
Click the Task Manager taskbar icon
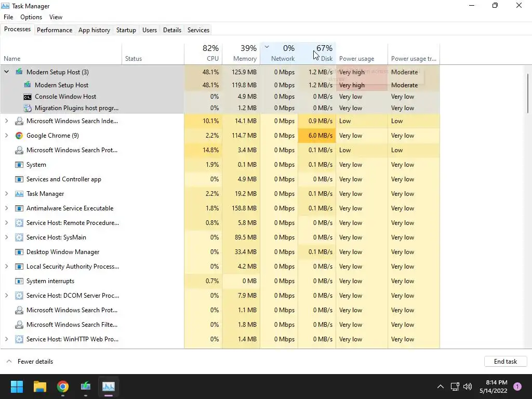coord(109,387)
